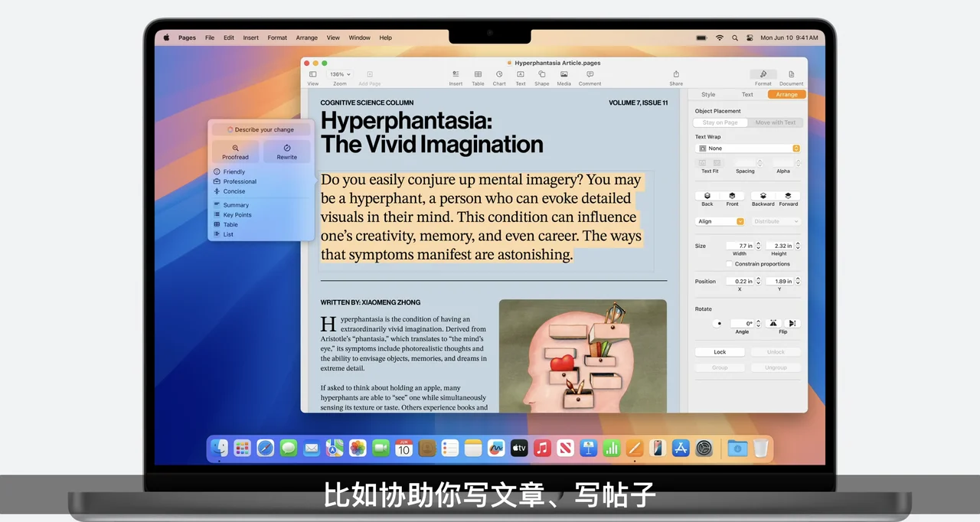The image size is (980, 522).
Task: Open the Text Wrap dropdown set to None
Action: (748, 148)
